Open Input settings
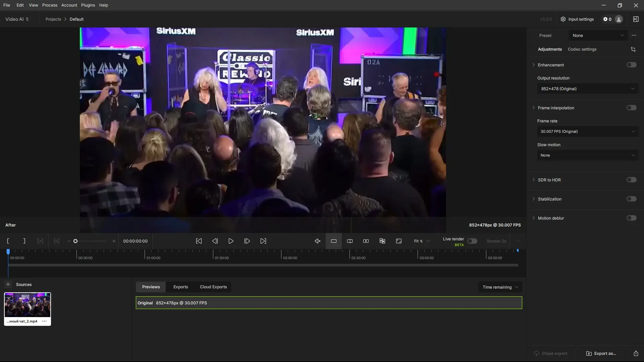 pyautogui.click(x=577, y=19)
